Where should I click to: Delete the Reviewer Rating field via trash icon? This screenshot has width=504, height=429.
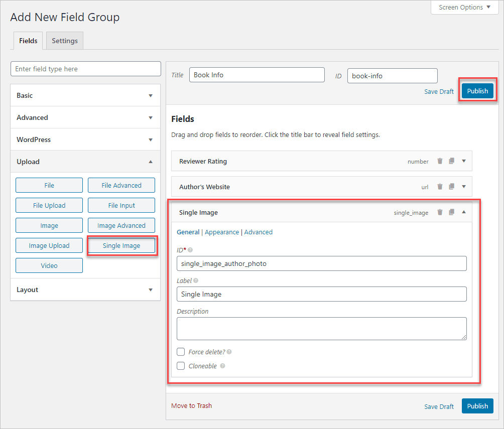pos(440,161)
